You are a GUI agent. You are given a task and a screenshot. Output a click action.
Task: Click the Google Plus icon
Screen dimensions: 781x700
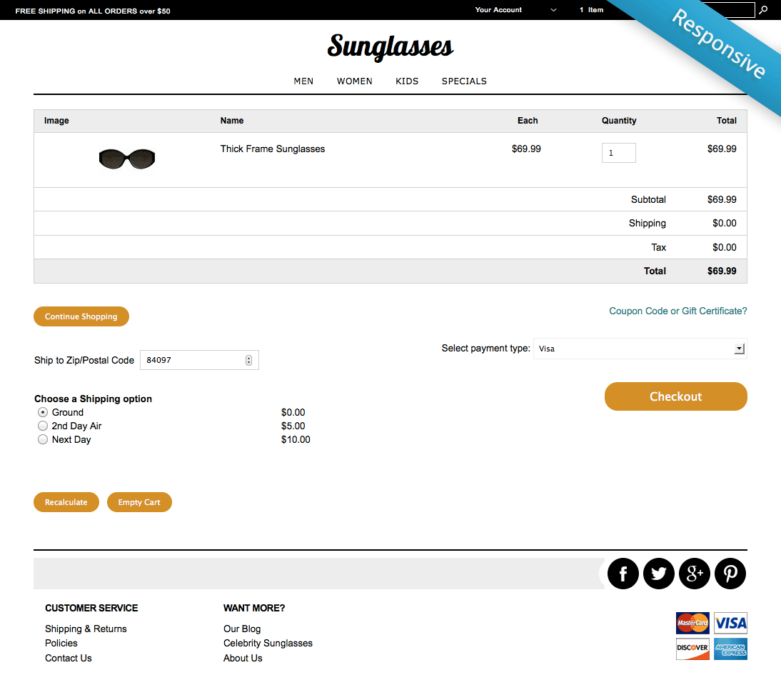[694, 574]
